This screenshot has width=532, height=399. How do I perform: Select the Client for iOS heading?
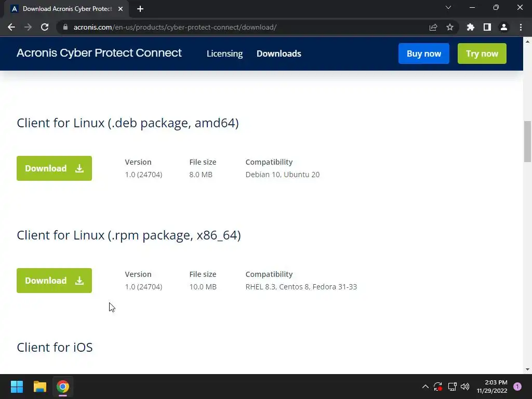click(x=55, y=348)
